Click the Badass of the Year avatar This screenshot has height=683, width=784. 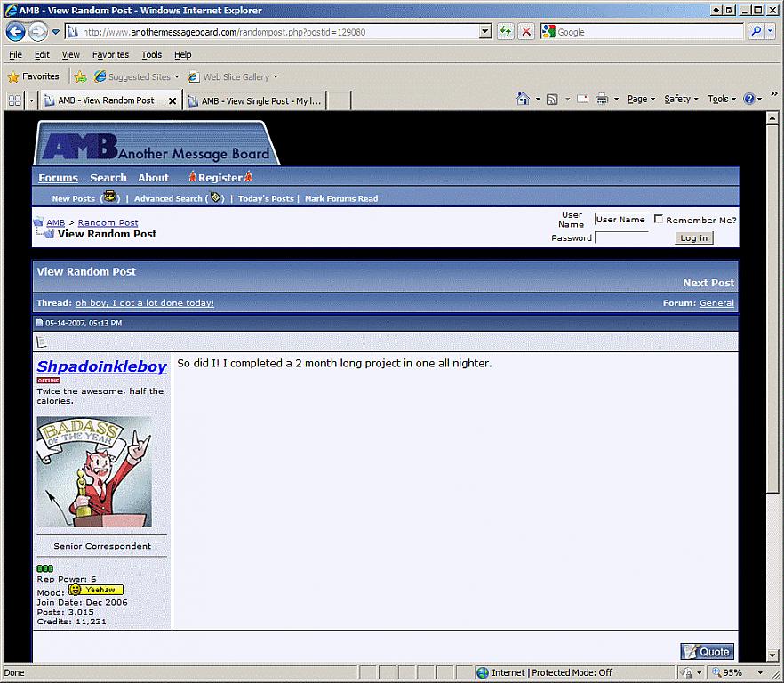point(94,472)
